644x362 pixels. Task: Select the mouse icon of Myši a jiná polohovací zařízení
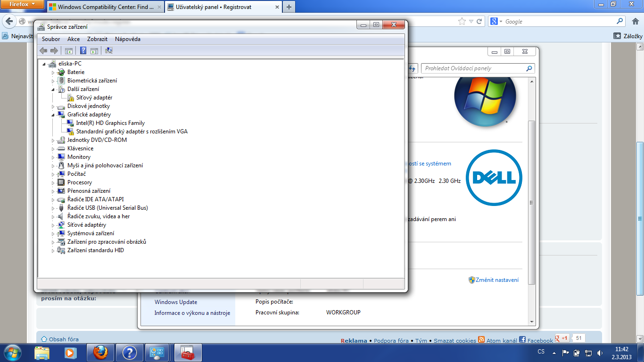(x=61, y=165)
